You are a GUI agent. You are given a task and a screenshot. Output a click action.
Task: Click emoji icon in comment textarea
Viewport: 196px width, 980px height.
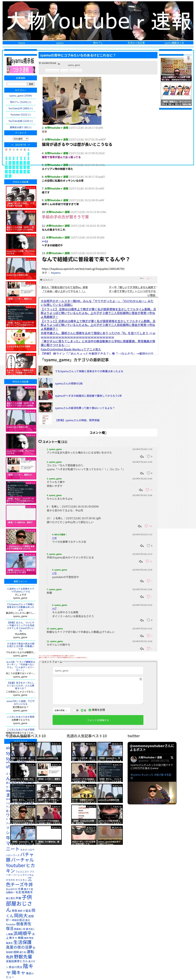(x=141, y=679)
